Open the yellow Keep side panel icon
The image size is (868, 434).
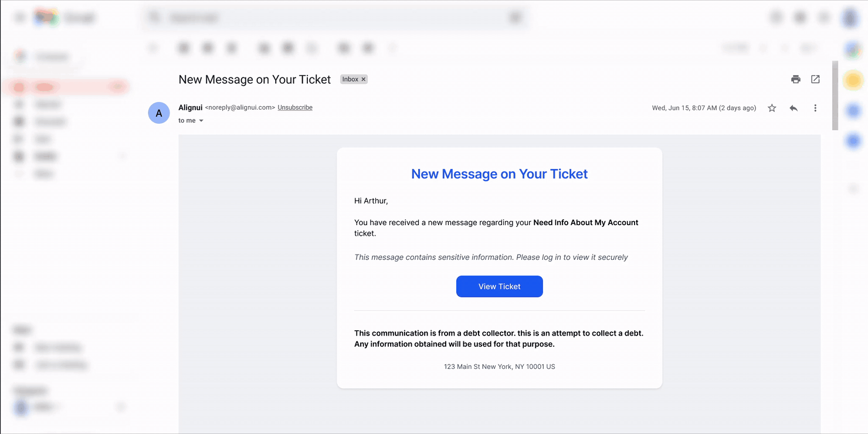pyautogui.click(x=853, y=80)
